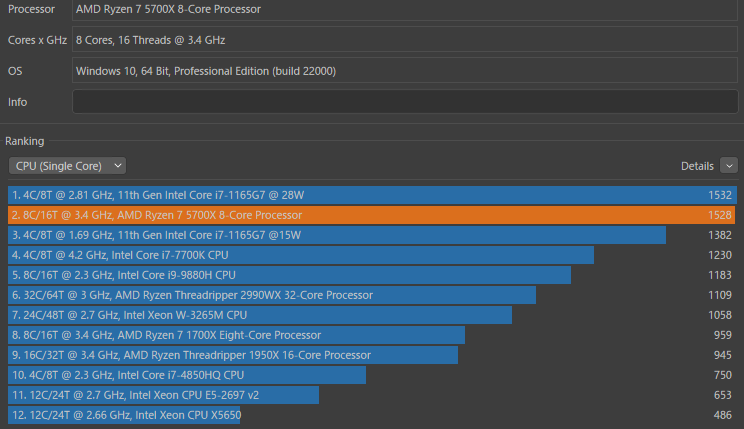The width and height of the screenshot is (744, 429).
Task: Click the Ranking section header label
Action: point(25,141)
